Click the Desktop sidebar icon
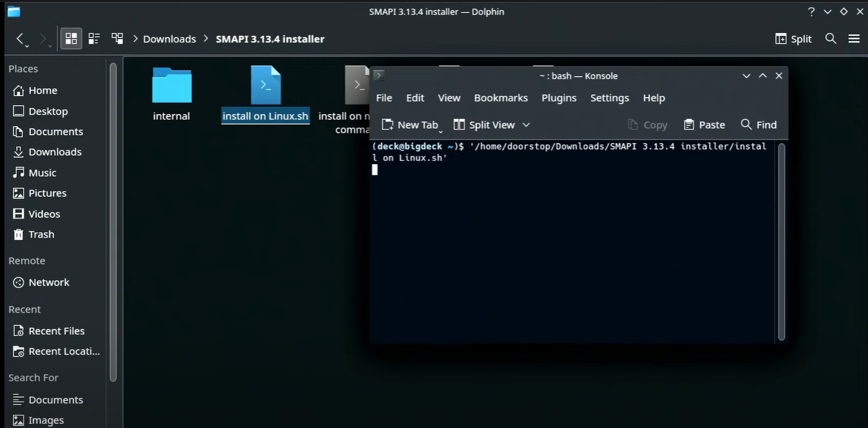868x428 pixels. coord(18,111)
